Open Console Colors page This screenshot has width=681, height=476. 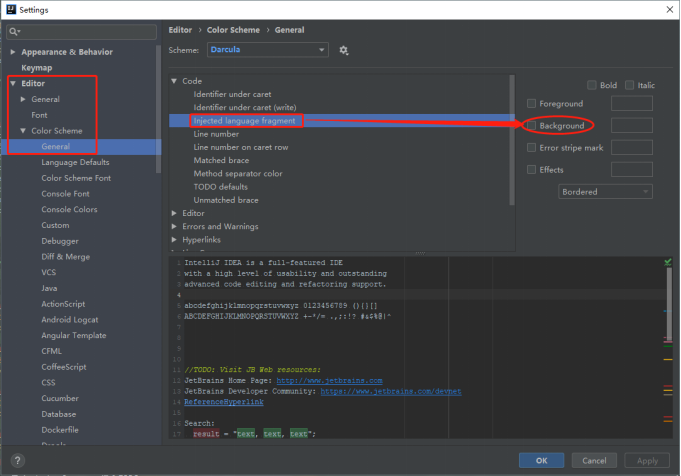pyautogui.click(x=69, y=209)
